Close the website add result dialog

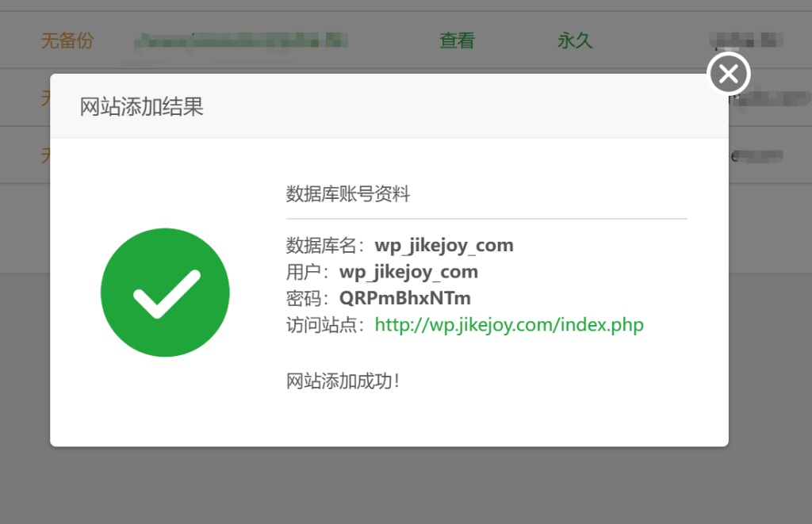729,74
